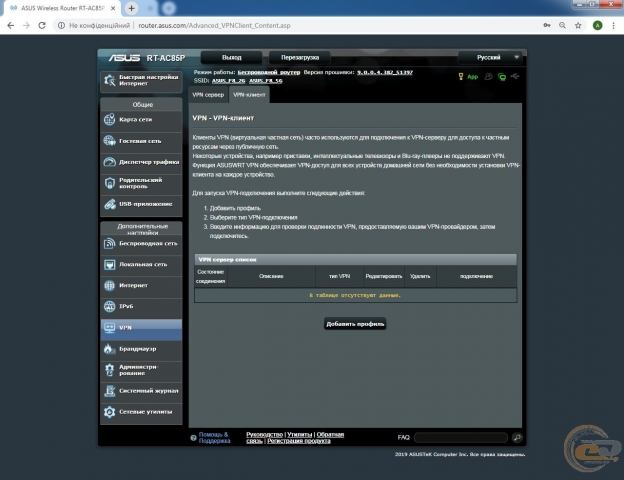Open USB application (USB-приложение) icon
The image size is (624, 480).
click(x=109, y=204)
